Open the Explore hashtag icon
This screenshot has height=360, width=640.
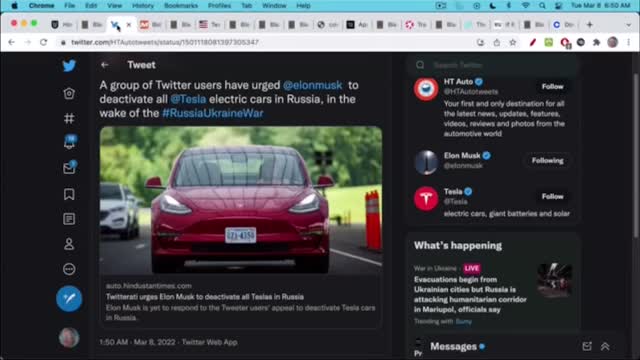[x=69, y=118]
